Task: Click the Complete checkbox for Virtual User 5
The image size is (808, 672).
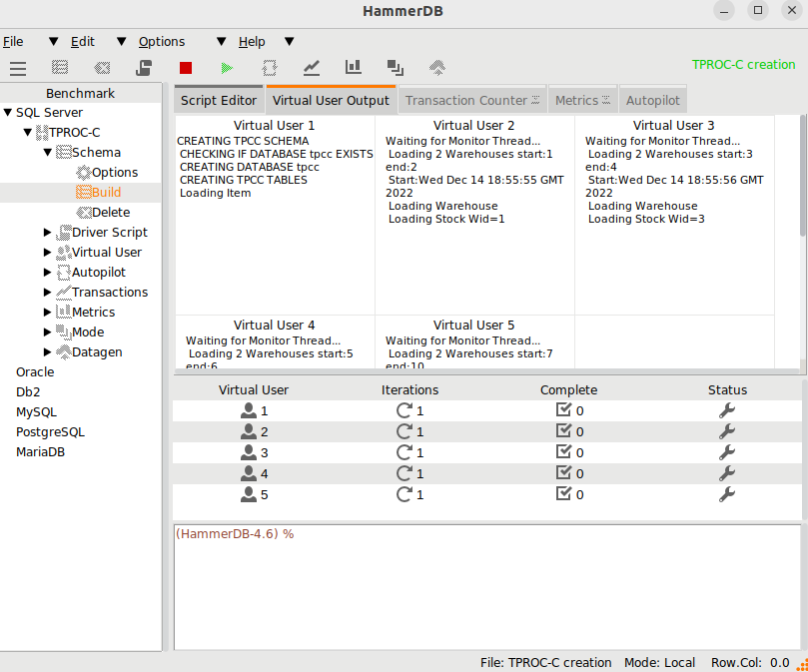Action: (563, 494)
